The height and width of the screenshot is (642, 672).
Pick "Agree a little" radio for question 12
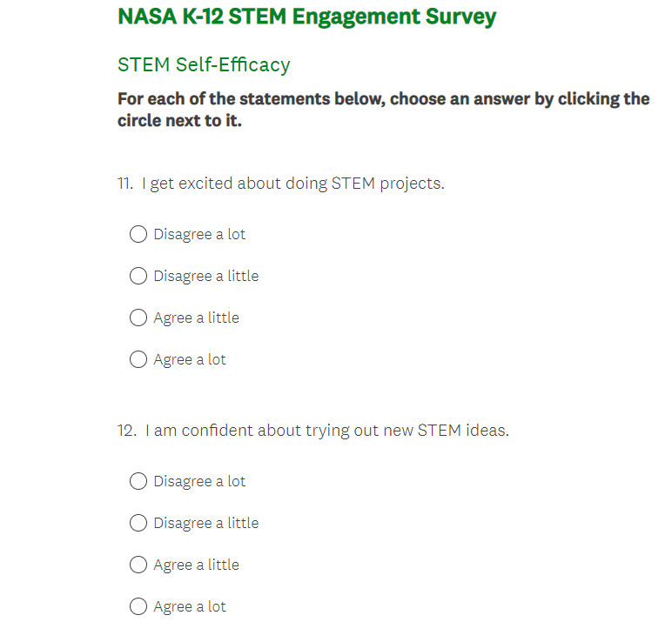[x=138, y=565]
